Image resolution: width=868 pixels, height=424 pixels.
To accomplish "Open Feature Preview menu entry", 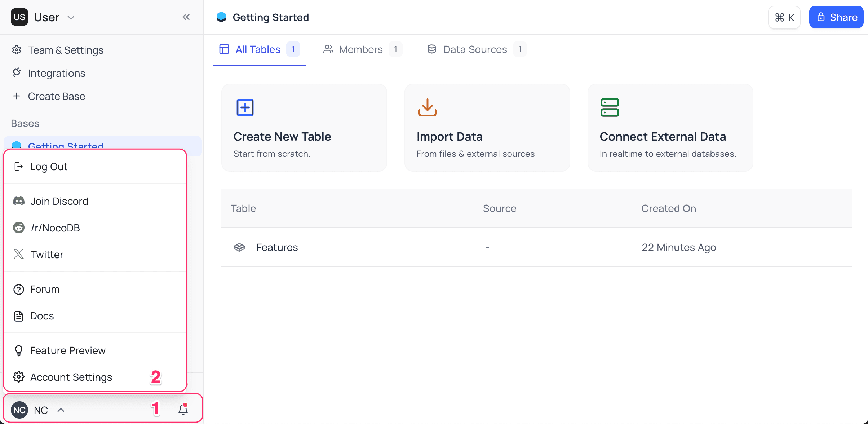I will [x=68, y=350].
